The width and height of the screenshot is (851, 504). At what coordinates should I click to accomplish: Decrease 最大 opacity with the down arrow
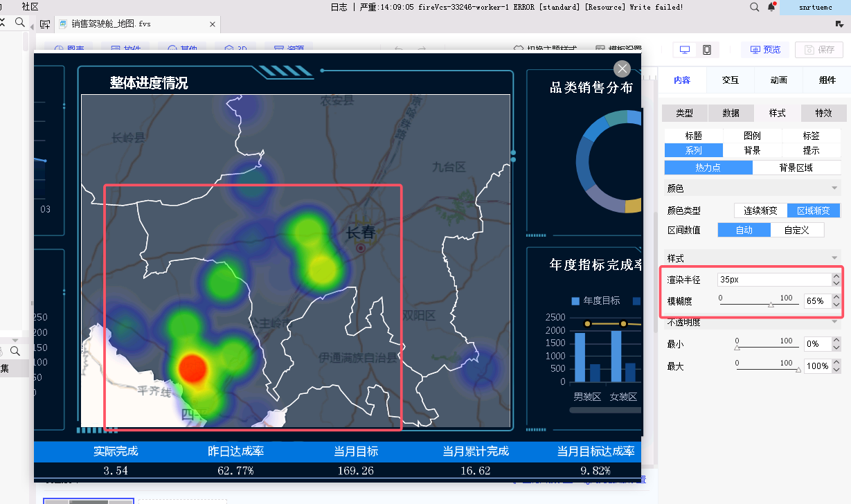click(837, 370)
